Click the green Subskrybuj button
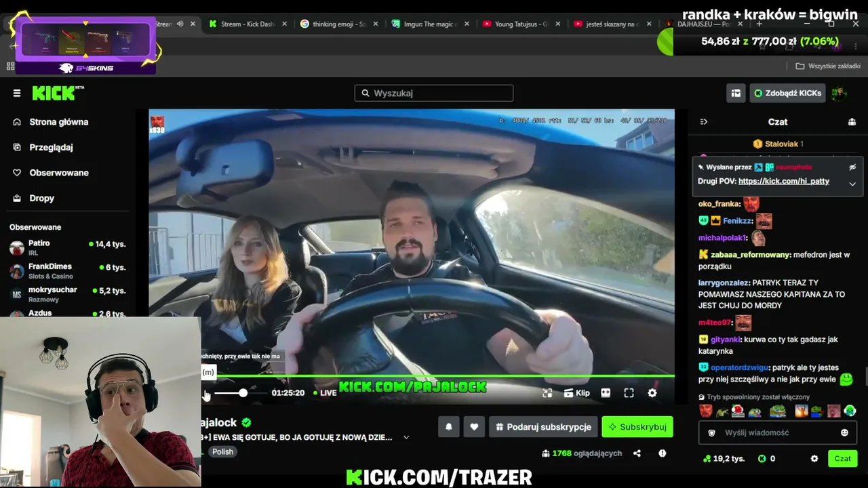This screenshot has width=868, height=488. click(x=637, y=427)
